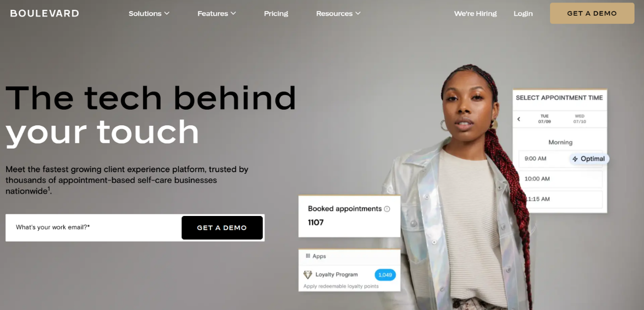Click the Apps grid icon
Viewport: 644px width, 310px height.
click(x=308, y=256)
